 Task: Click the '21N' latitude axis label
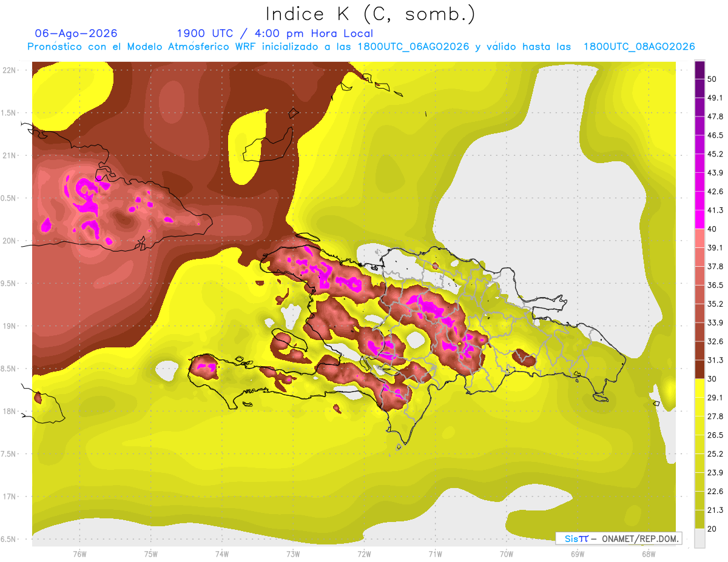(9, 155)
